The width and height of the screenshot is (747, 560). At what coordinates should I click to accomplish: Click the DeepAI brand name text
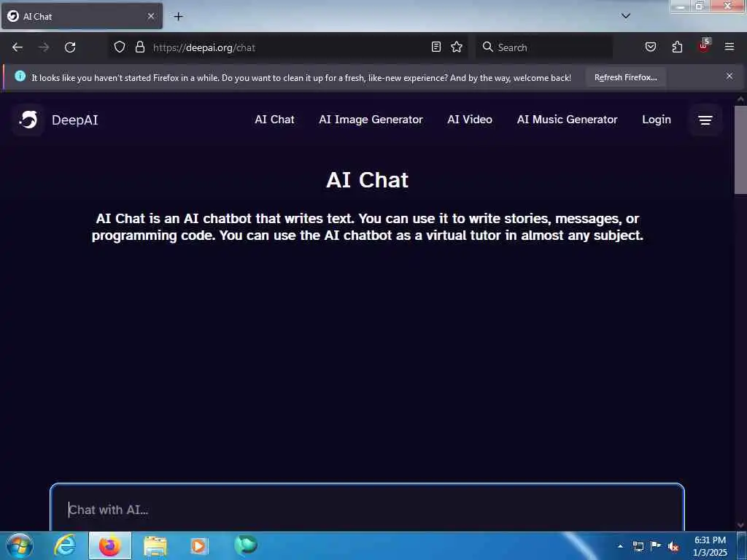tap(75, 120)
